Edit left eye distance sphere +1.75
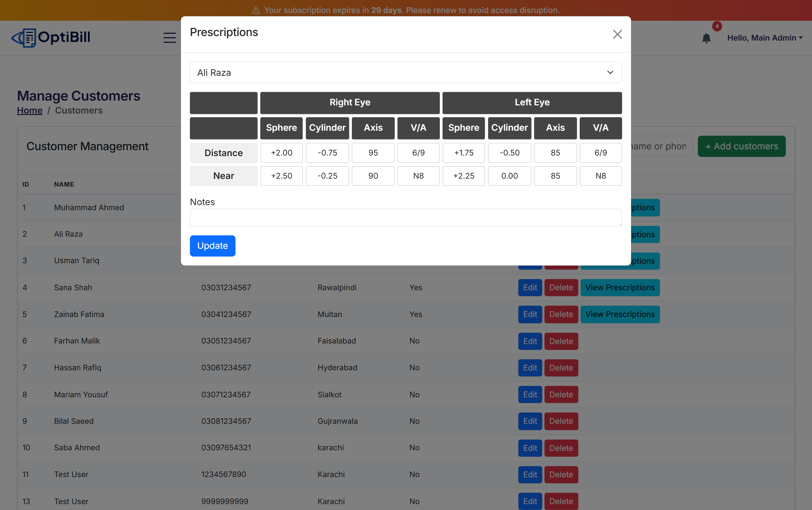 tap(464, 153)
